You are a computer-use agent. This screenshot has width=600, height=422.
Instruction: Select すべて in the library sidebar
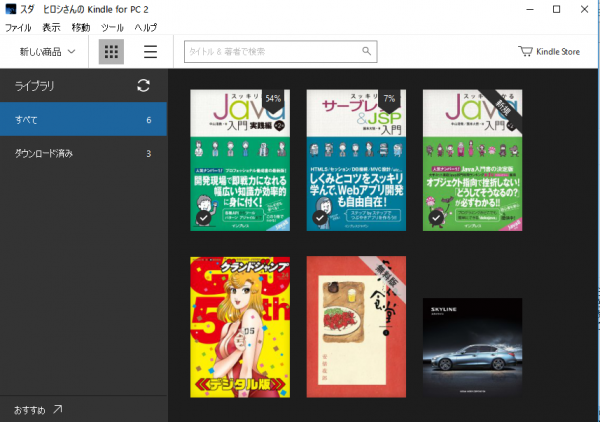coord(83,119)
